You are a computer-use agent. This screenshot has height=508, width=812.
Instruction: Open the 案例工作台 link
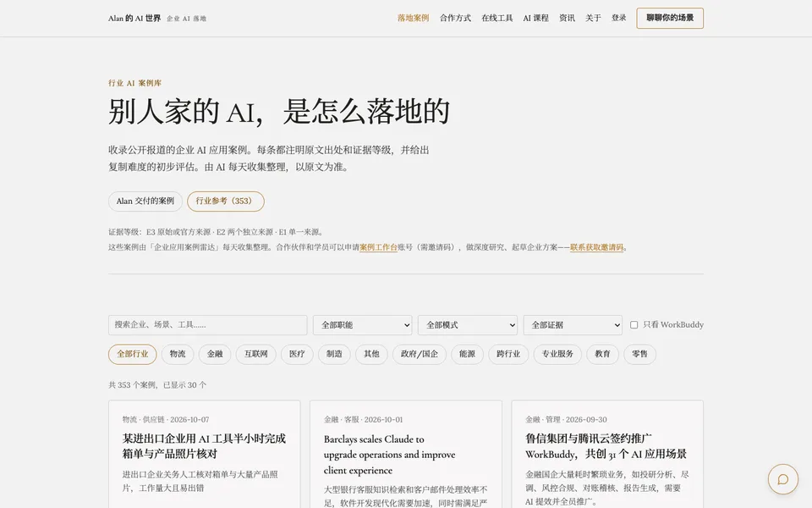click(x=379, y=247)
